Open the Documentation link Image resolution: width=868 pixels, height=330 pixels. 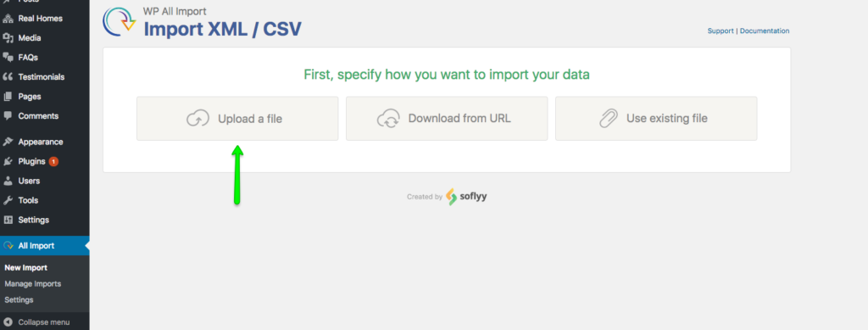[x=765, y=31]
